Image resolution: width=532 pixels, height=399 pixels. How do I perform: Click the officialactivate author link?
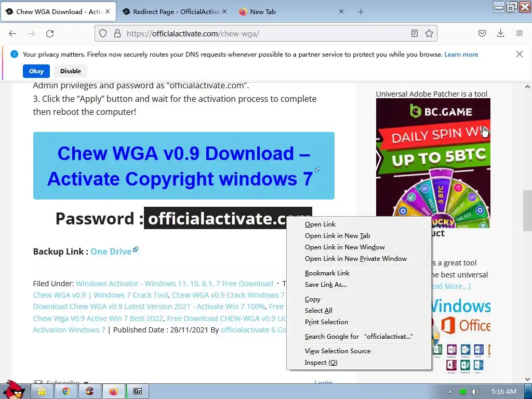click(245, 330)
